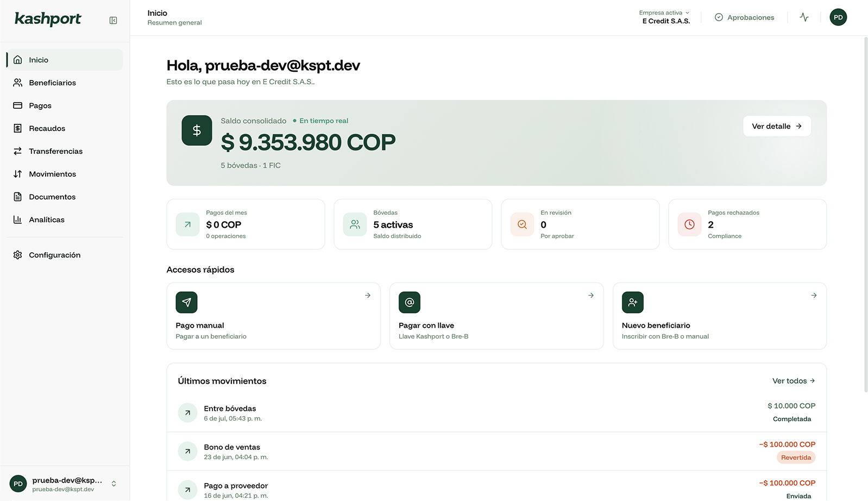The height and width of the screenshot is (501, 868).
Task: Open the Aprobaciones link in header
Action: click(x=744, y=17)
